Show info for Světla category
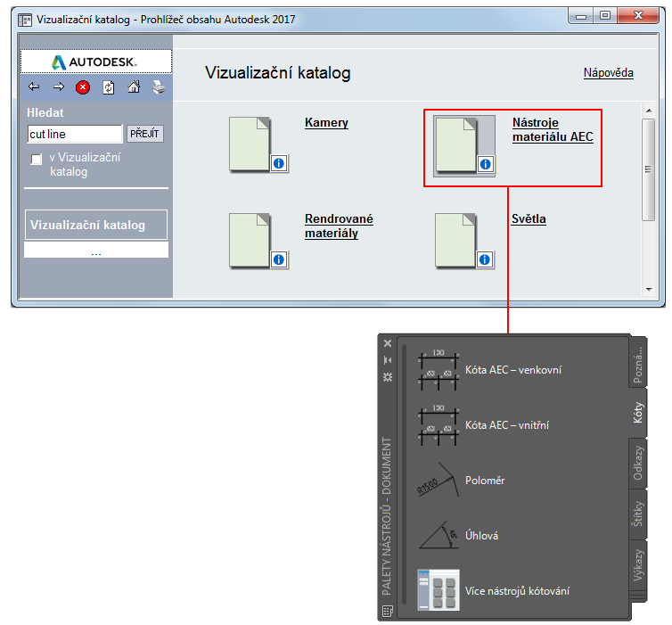The width and height of the screenshot is (672, 625). tap(485, 259)
